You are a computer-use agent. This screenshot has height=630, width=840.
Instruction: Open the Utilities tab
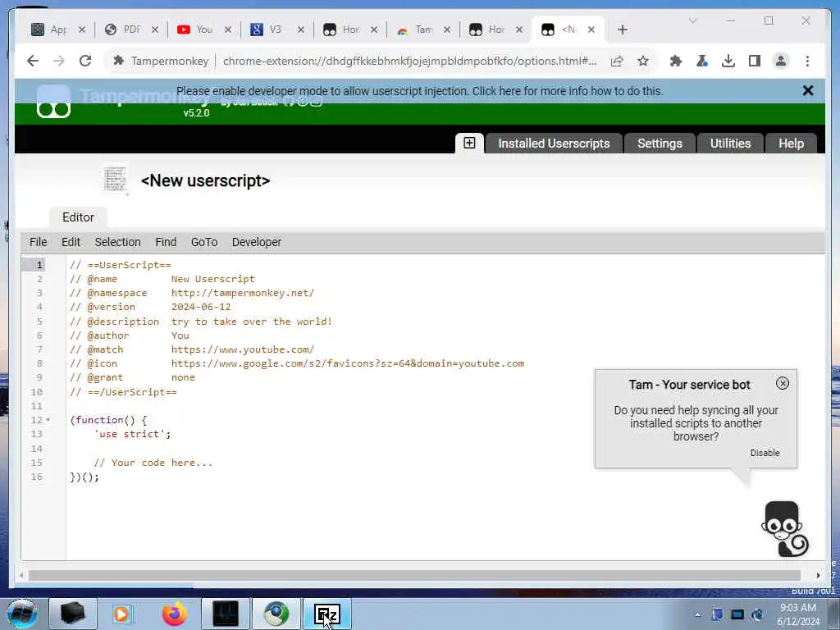730,144
